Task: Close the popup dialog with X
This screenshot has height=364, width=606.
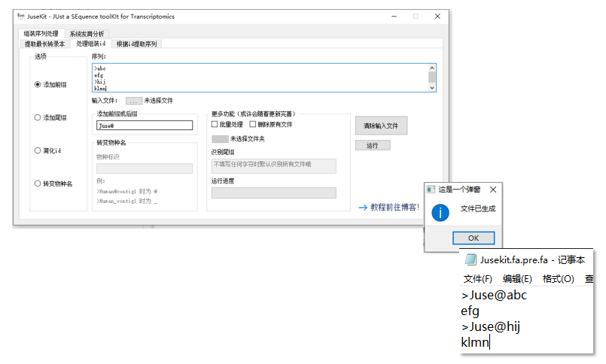Action: tap(492, 190)
